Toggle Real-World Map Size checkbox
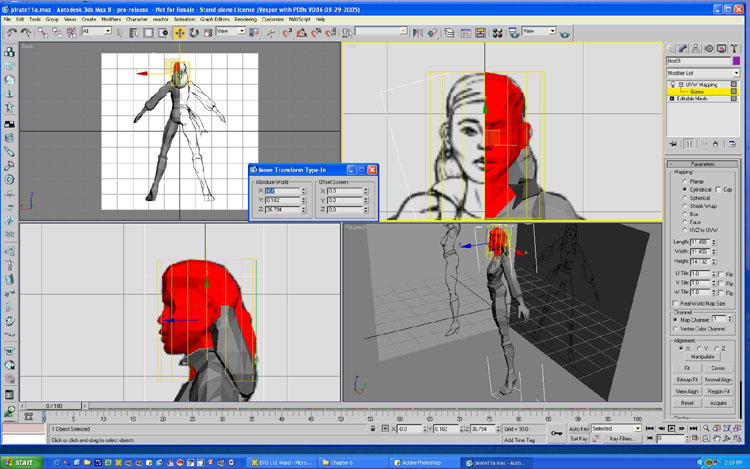This screenshot has height=469, width=750. click(674, 303)
